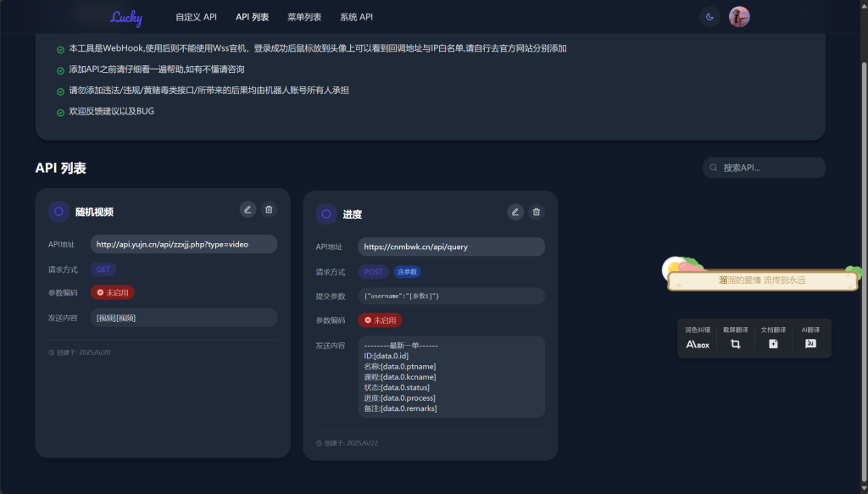Delete the 随机视频 API entry

tap(269, 209)
